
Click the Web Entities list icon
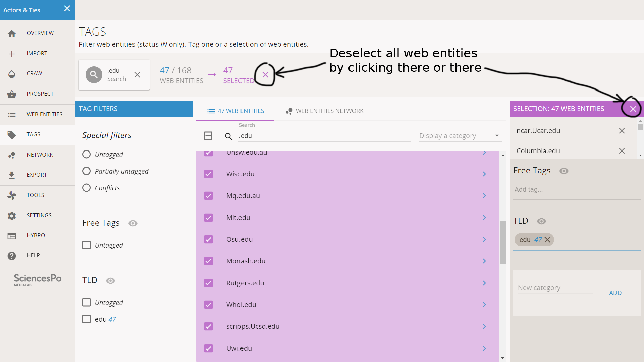12,115
